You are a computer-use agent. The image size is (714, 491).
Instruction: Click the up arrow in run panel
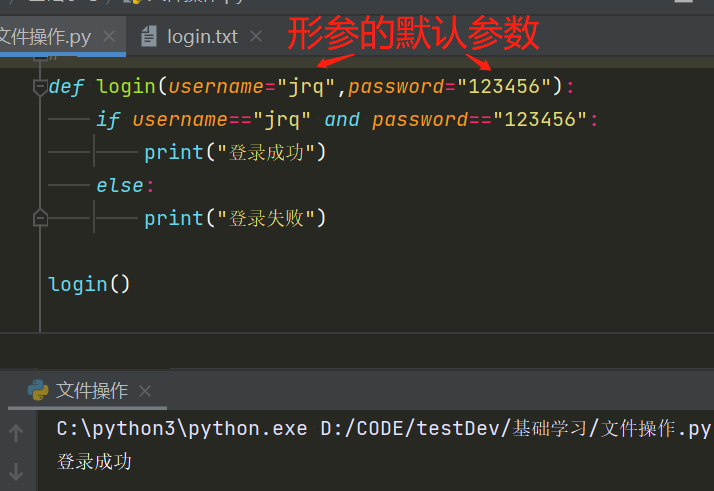(16, 432)
